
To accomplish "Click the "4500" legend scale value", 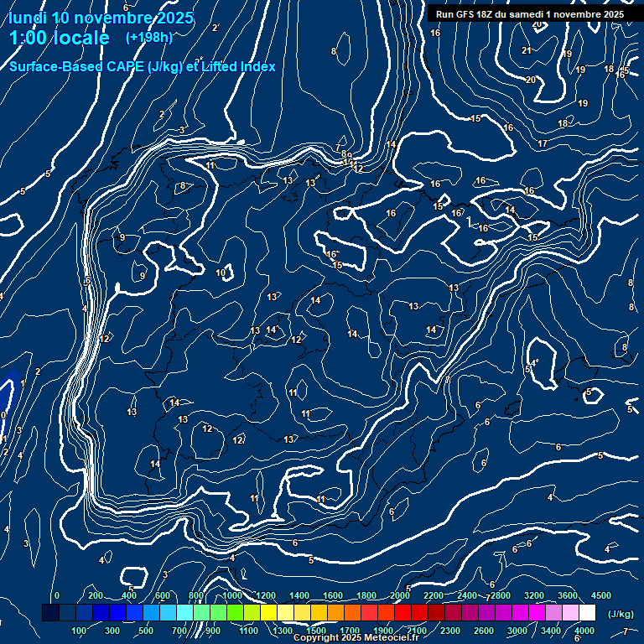I will 601,595.
